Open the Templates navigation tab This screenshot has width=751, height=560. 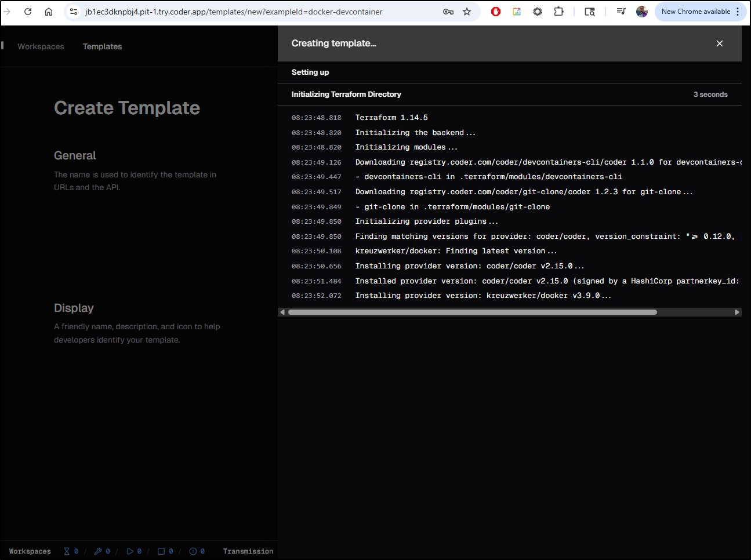tap(102, 46)
